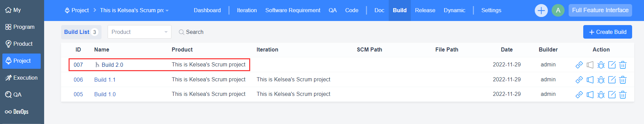Open the DevOps sidebar section

tap(17, 112)
